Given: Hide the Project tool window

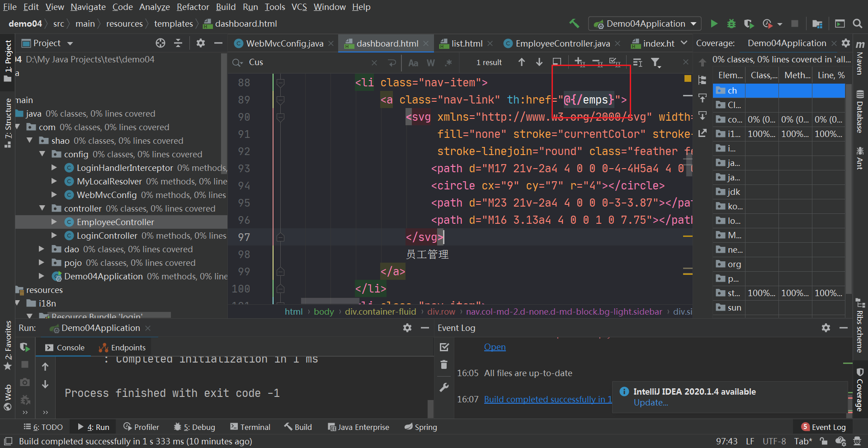Looking at the screenshot, I should click(218, 43).
